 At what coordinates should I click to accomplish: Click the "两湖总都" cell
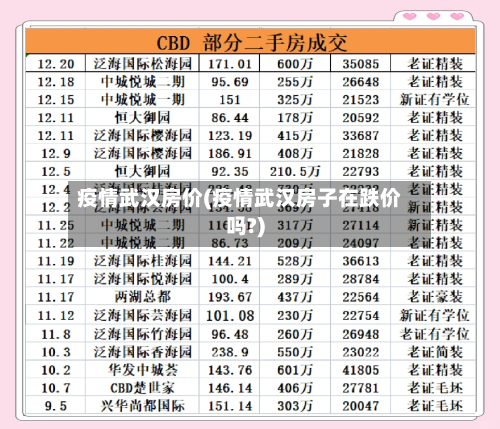coord(143,297)
